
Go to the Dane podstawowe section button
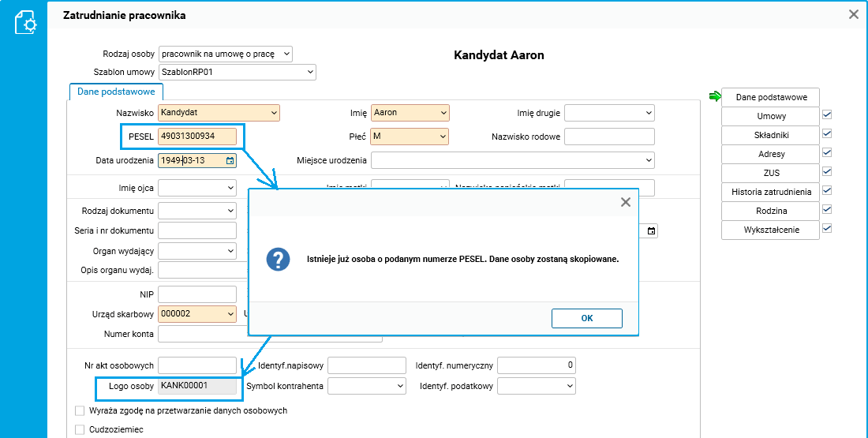click(770, 97)
